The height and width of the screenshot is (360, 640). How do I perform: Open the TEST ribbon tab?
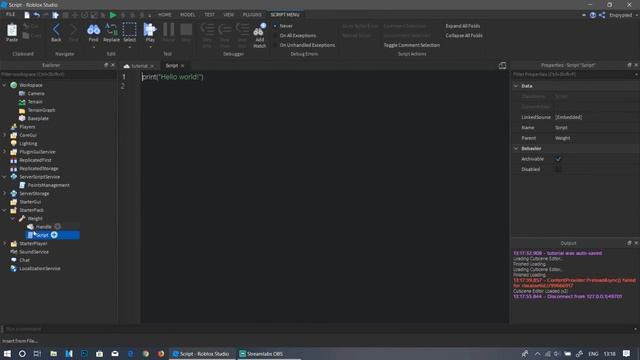click(209, 15)
